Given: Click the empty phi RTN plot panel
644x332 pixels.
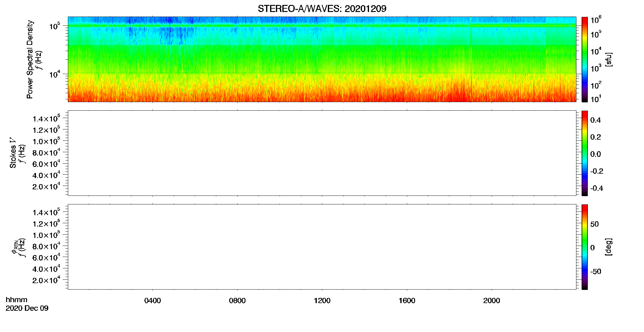Looking at the screenshot, I should pyautogui.click(x=322, y=247).
